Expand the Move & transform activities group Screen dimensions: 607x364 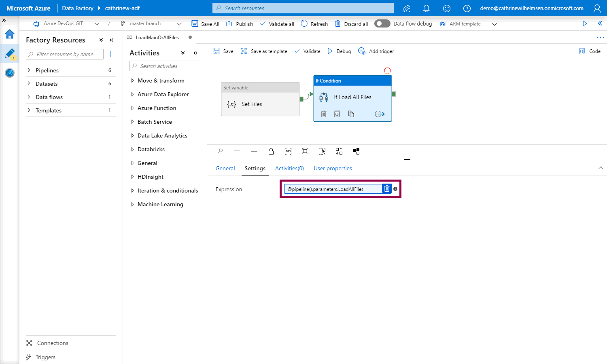(x=132, y=80)
